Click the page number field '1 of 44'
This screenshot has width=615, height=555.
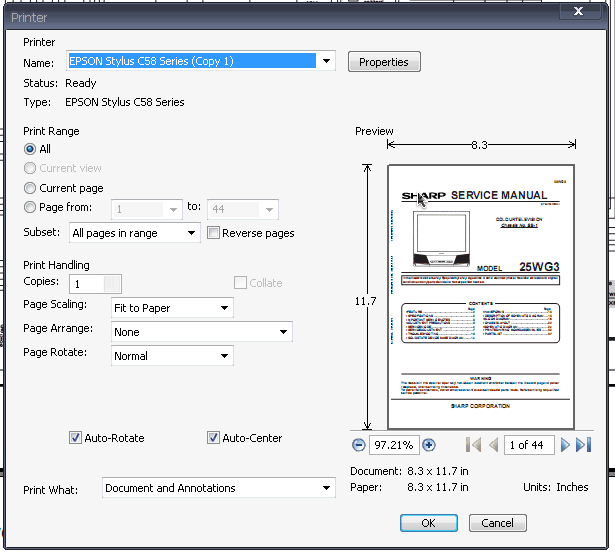click(x=529, y=445)
